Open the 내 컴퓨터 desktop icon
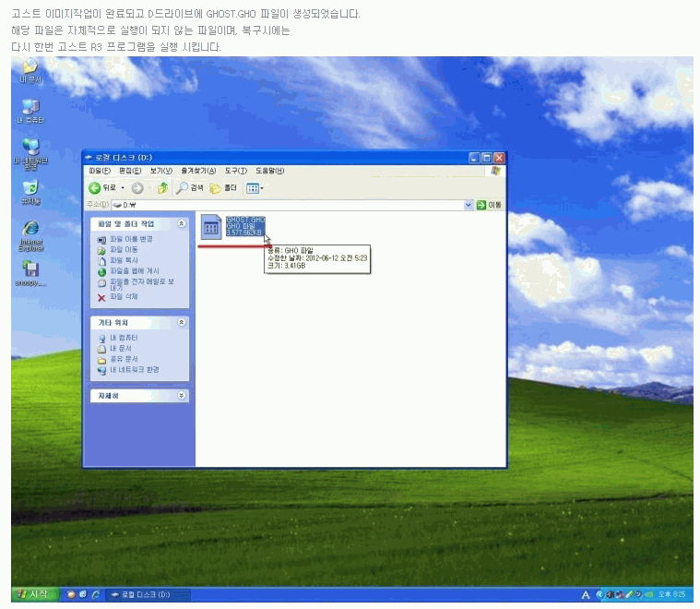 tap(30, 111)
